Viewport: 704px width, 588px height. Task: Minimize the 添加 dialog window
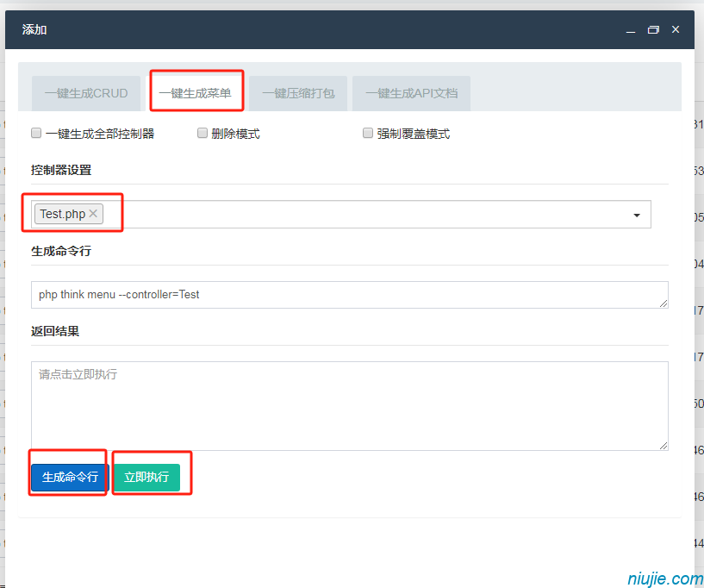coord(631,30)
